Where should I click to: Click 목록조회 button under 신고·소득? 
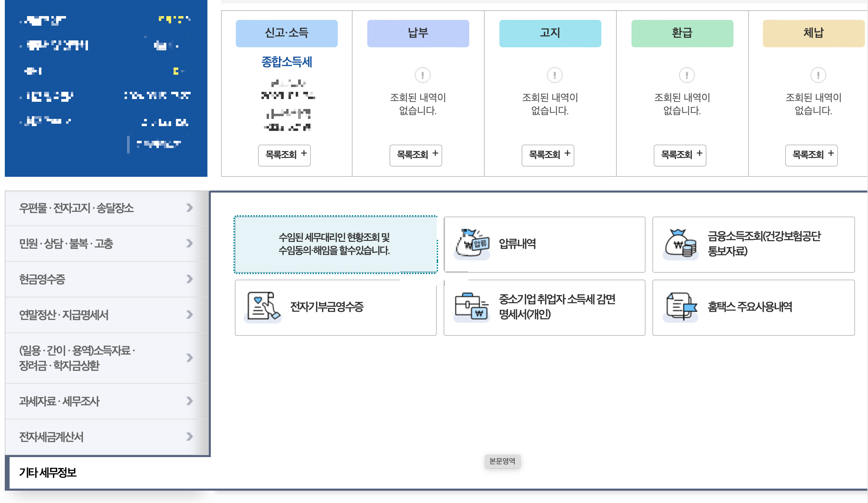coord(284,155)
